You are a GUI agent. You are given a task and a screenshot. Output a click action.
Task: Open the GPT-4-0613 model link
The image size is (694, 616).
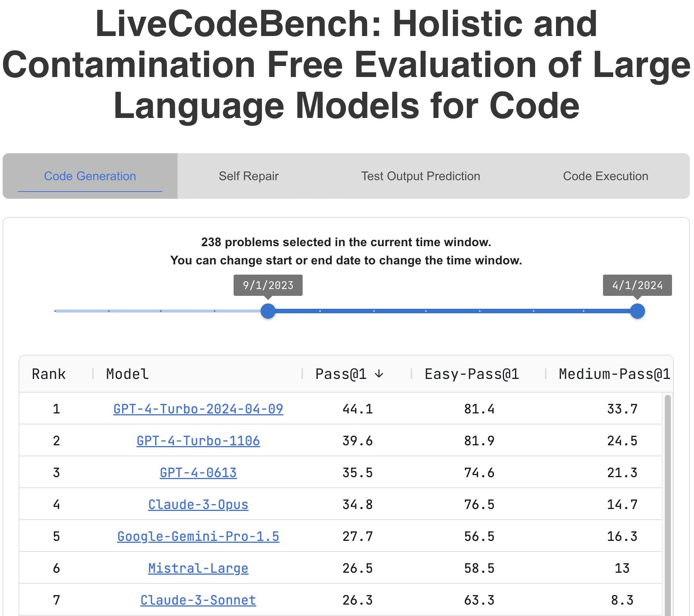(198, 473)
